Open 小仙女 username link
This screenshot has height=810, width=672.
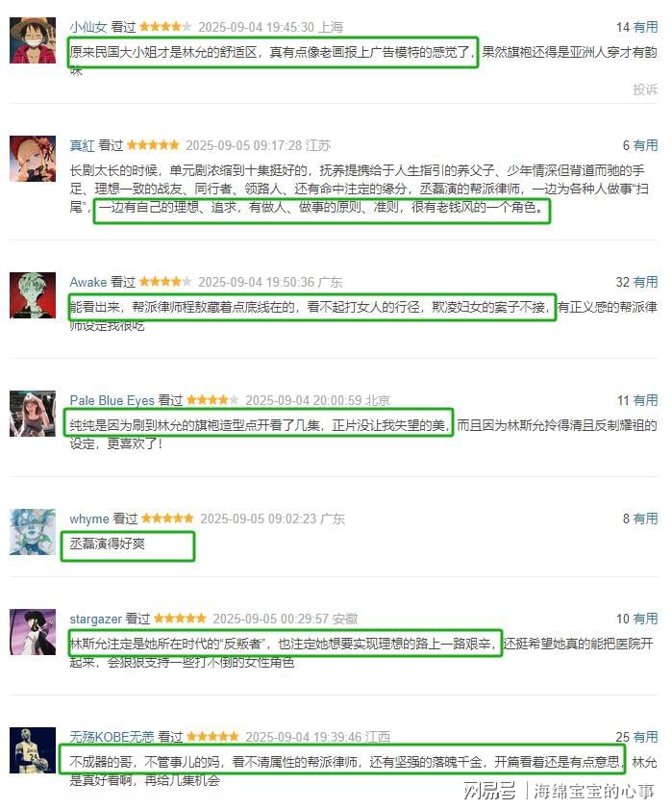(x=88, y=27)
